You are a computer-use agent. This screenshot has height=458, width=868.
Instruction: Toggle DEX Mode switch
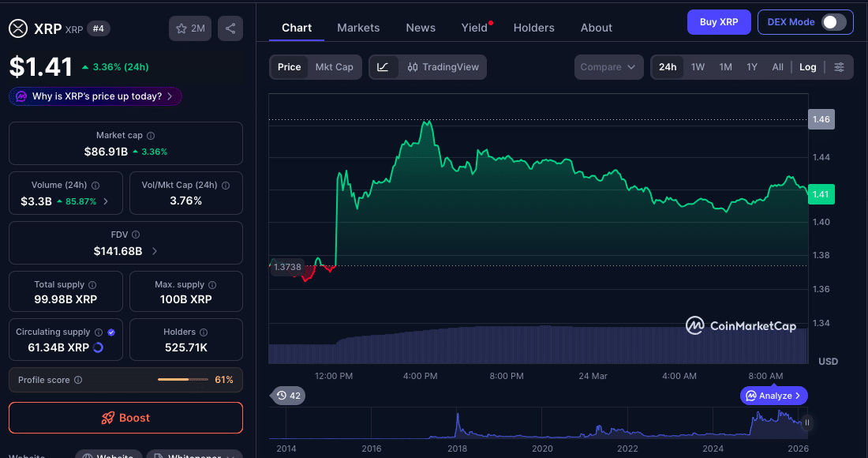point(834,22)
